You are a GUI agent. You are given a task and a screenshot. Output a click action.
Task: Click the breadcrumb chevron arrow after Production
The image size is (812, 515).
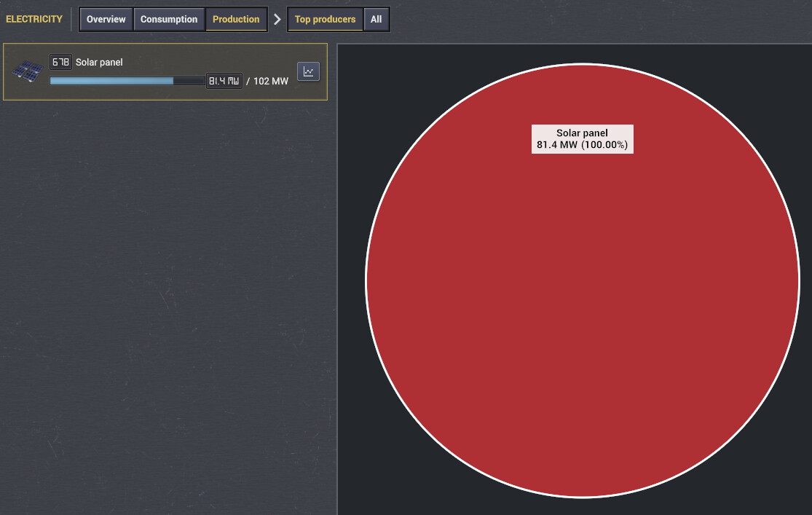277,19
